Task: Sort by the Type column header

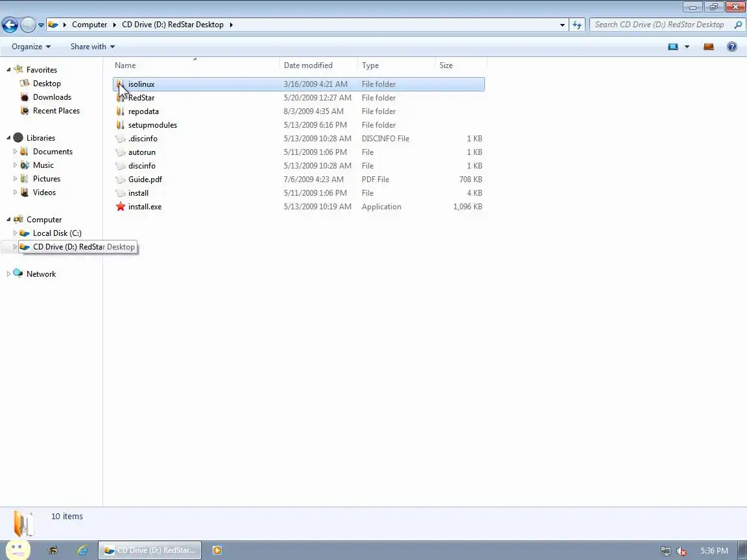Action: point(396,65)
